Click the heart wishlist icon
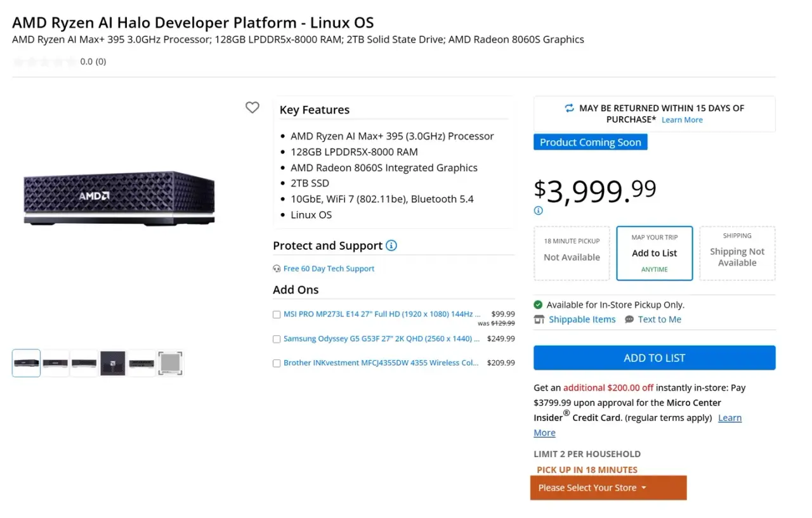812x518 pixels. pyautogui.click(x=252, y=108)
